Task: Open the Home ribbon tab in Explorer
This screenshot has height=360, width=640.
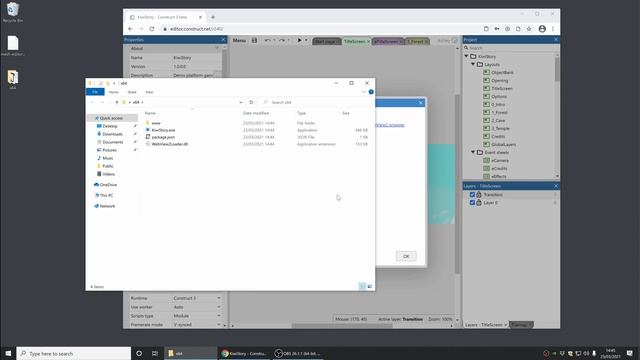Action: pos(113,92)
